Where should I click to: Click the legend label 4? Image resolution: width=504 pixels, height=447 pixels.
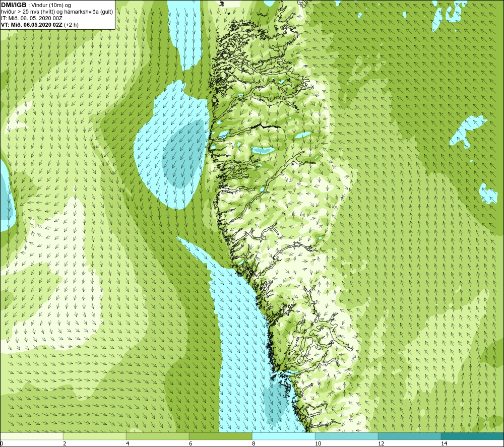128,443
